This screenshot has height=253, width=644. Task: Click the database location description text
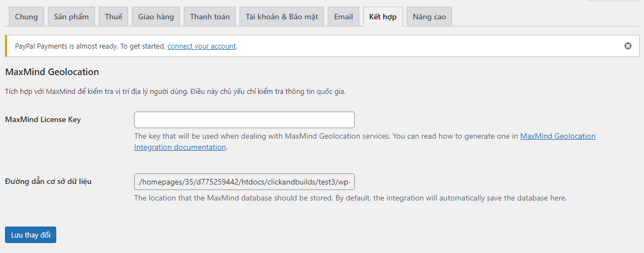click(350, 198)
